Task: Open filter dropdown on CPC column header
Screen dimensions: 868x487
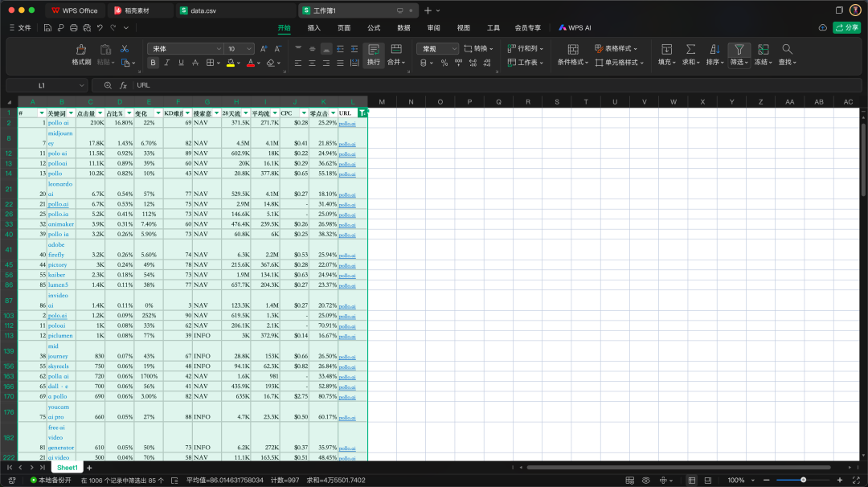Action: (304, 113)
